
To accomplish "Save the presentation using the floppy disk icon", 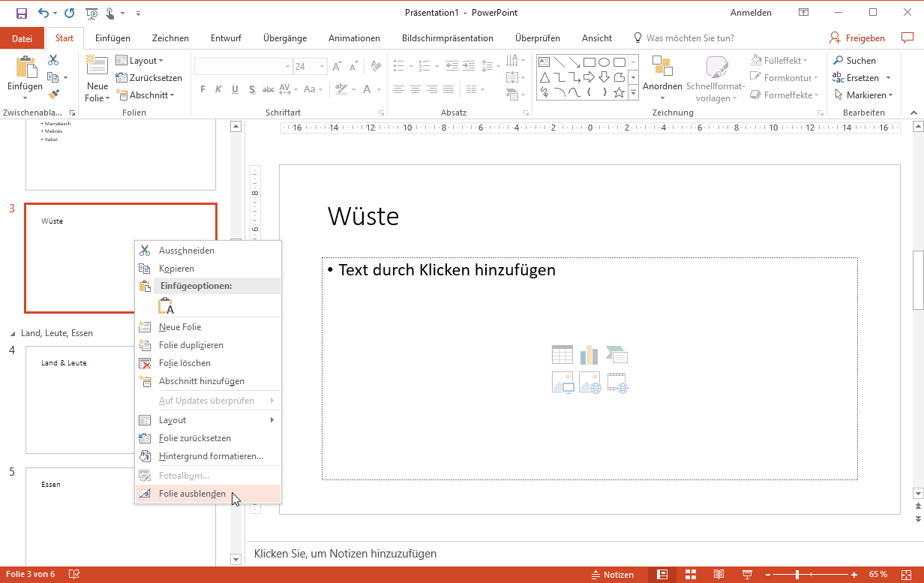I will point(21,13).
